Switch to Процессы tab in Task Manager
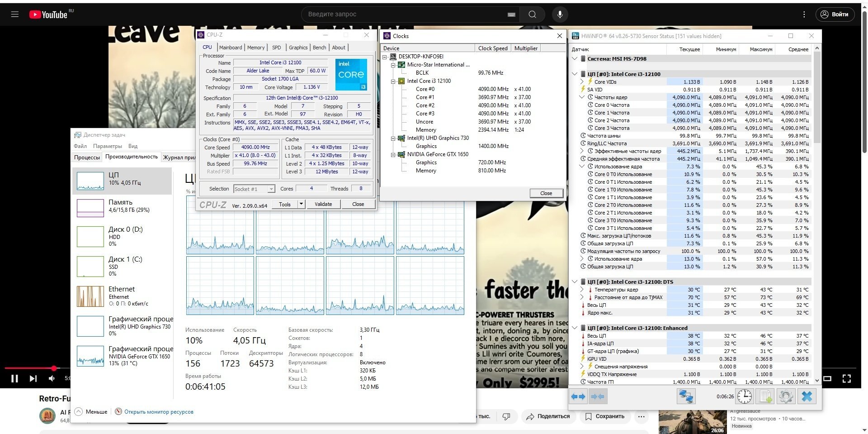The height and width of the screenshot is (434, 868). pyautogui.click(x=87, y=157)
